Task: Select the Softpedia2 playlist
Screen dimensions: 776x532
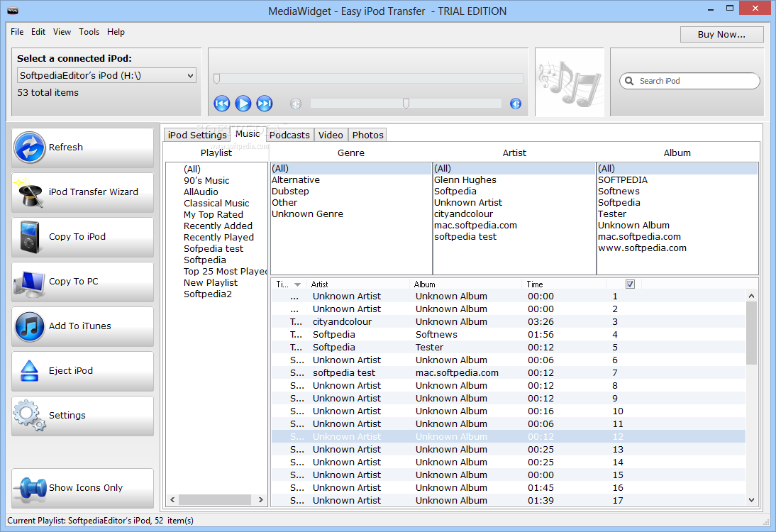Action: point(207,294)
